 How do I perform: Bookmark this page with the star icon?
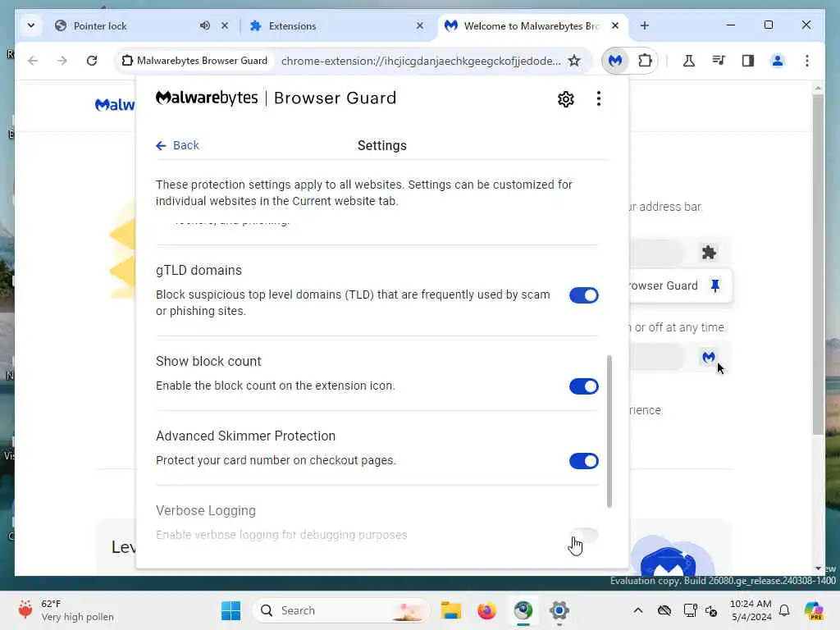pos(574,61)
